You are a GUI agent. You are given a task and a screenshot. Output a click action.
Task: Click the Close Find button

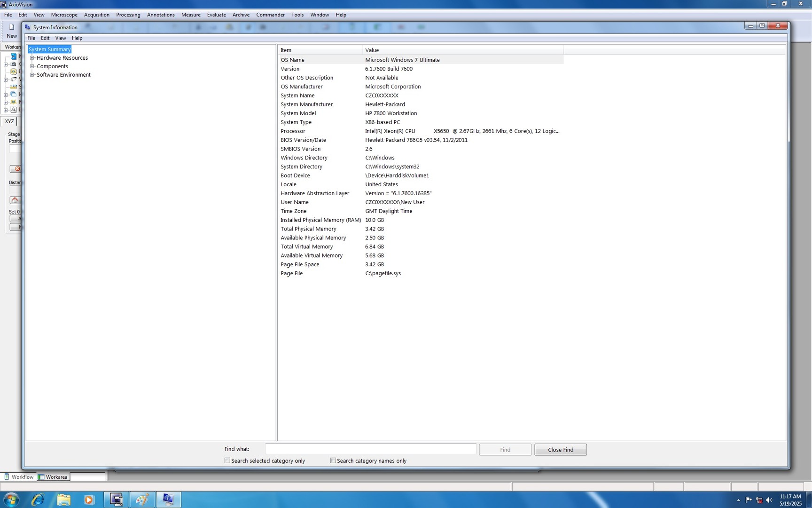coord(560,450)
